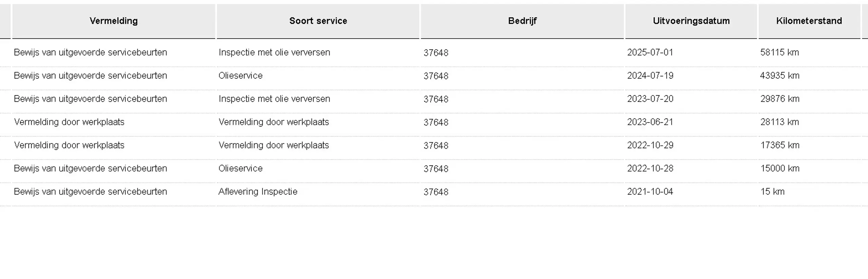Image resolution: width=868 pixels, height=279 pixels.
Task: Click the Soort service column header
Action: (x=318, y=21)
